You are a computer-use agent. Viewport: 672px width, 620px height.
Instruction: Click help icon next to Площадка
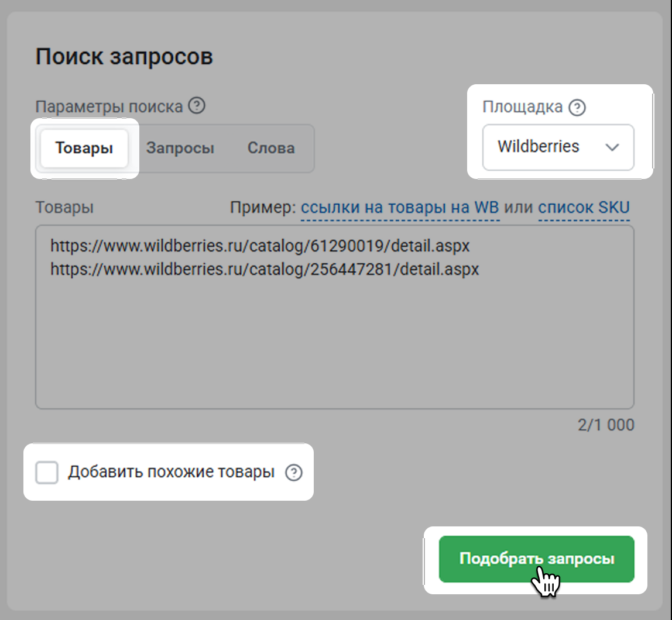[578, 108]
